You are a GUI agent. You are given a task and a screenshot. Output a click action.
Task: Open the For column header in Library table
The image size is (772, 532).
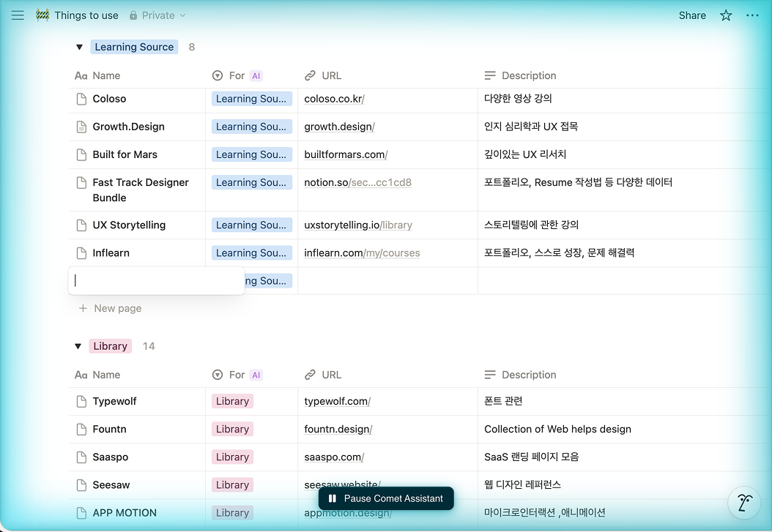click(x=237, y=375)
